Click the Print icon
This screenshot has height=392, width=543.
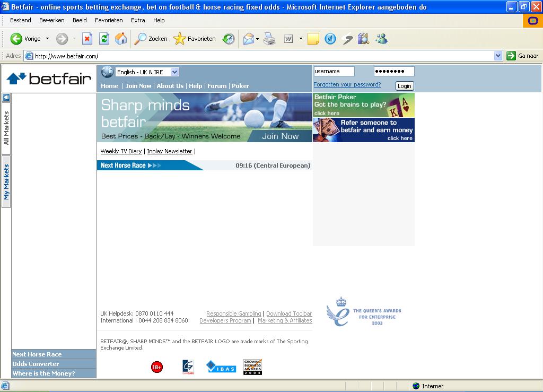pyautogui.click(x=269, y=39)
